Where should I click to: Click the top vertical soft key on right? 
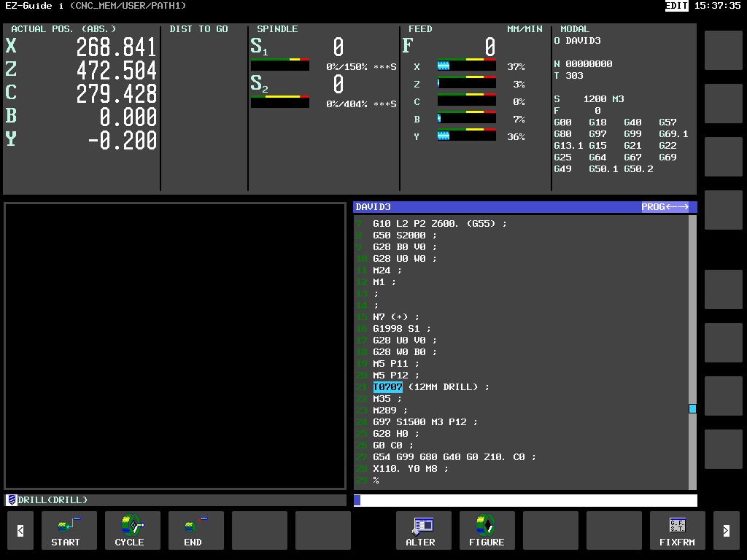pyautogui.click(x=723, y=50)
